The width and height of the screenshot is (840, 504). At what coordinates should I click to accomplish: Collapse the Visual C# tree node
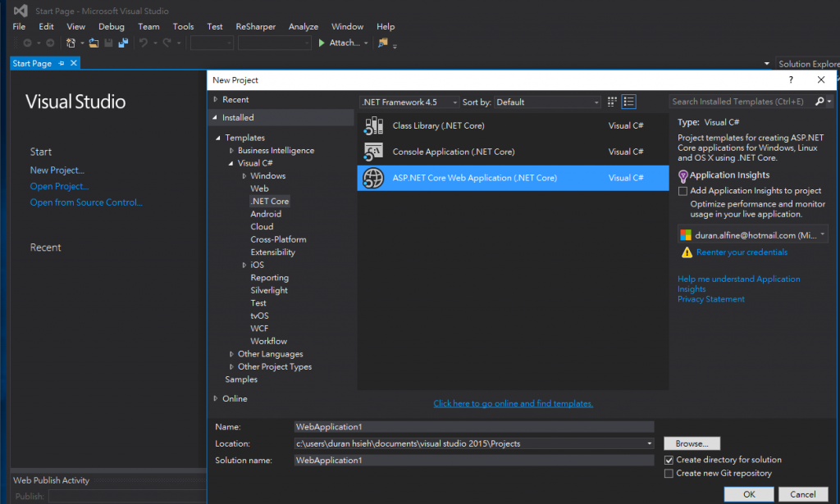point(231,164)
